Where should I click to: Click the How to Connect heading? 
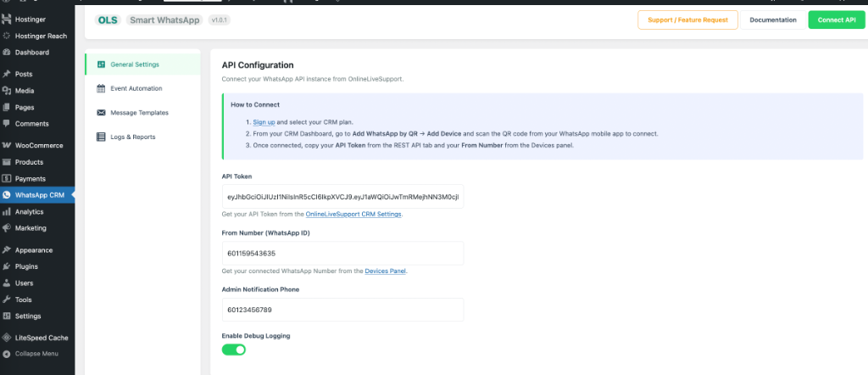click(255, 104)
